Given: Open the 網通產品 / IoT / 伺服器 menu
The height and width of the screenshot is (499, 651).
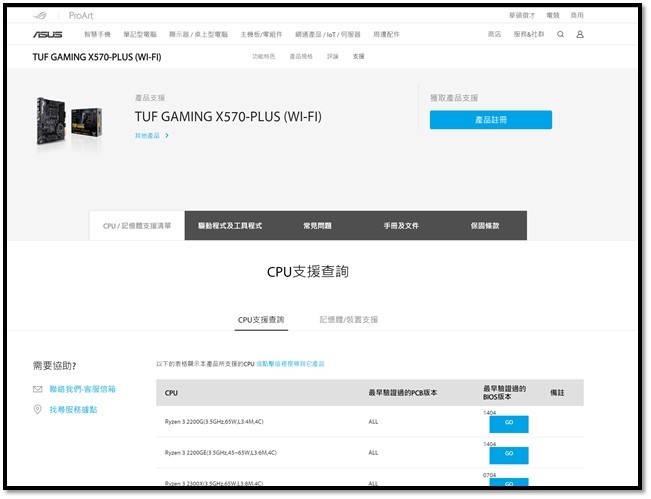Looking at the screenshot, I should coord(328,34).
